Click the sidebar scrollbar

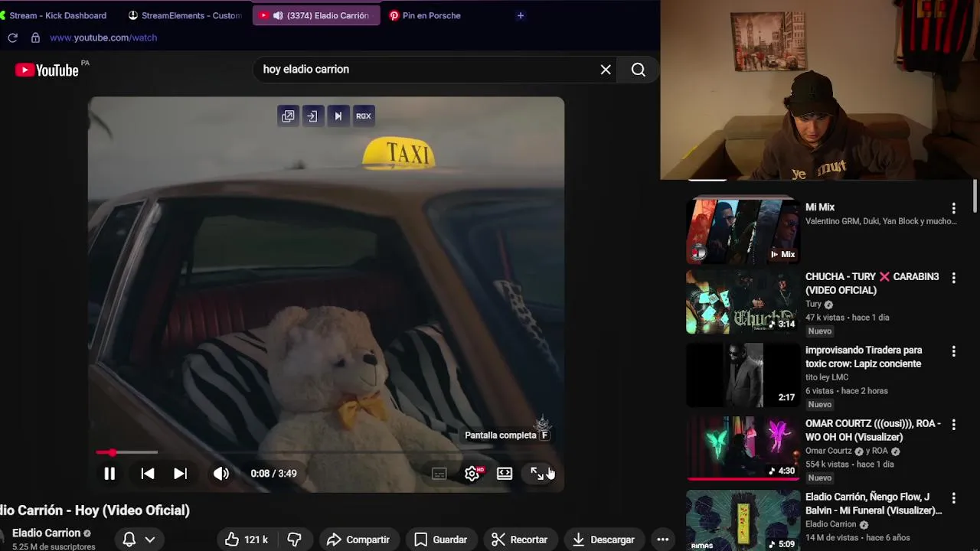coord(975,196)
